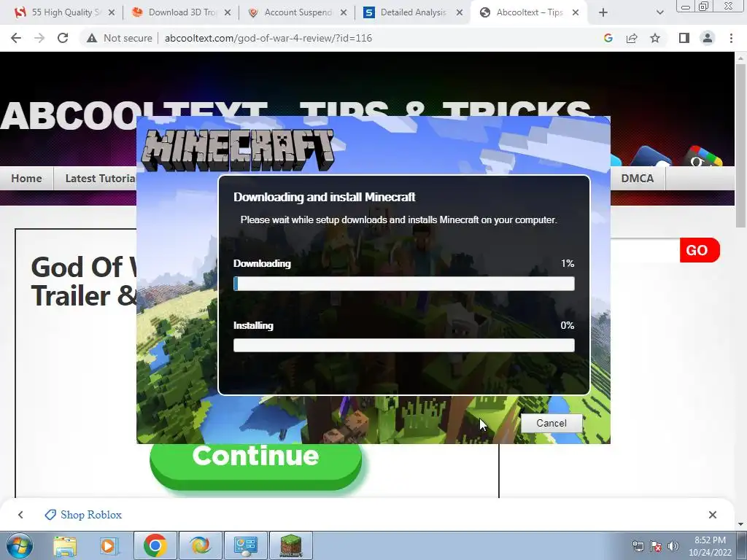Click the Minecraft logo in popup
This screenshot has width=747, height=560.
[x=239, y=150]
